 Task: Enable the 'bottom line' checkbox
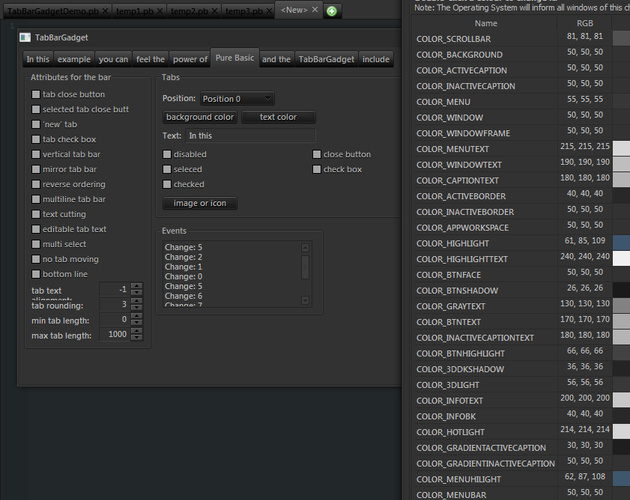coord(36,274)
